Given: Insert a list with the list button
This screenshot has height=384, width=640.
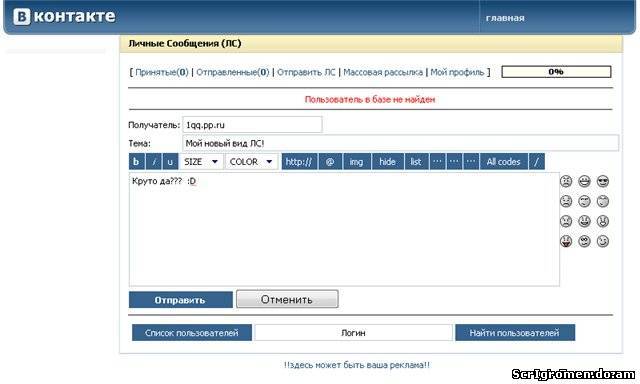Looking at the screenshot, I should tap(417, 162).
